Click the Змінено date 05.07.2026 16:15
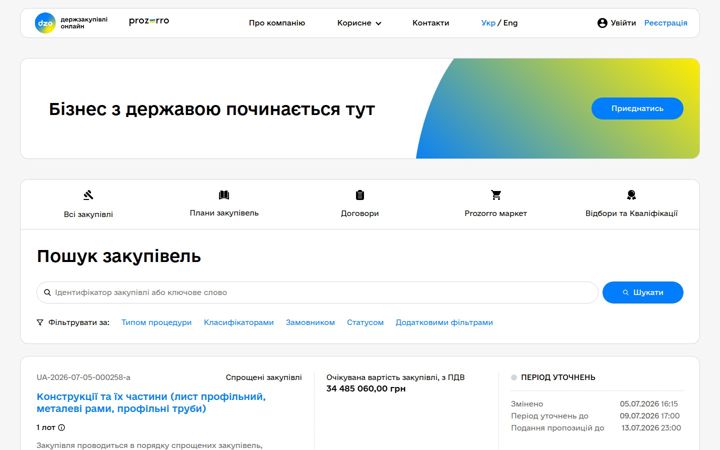 pos(648,404)
